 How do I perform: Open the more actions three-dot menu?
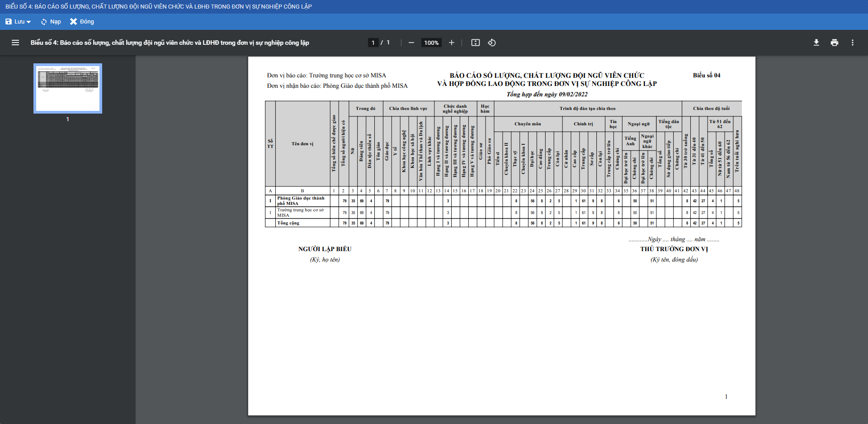click(853, 43)
